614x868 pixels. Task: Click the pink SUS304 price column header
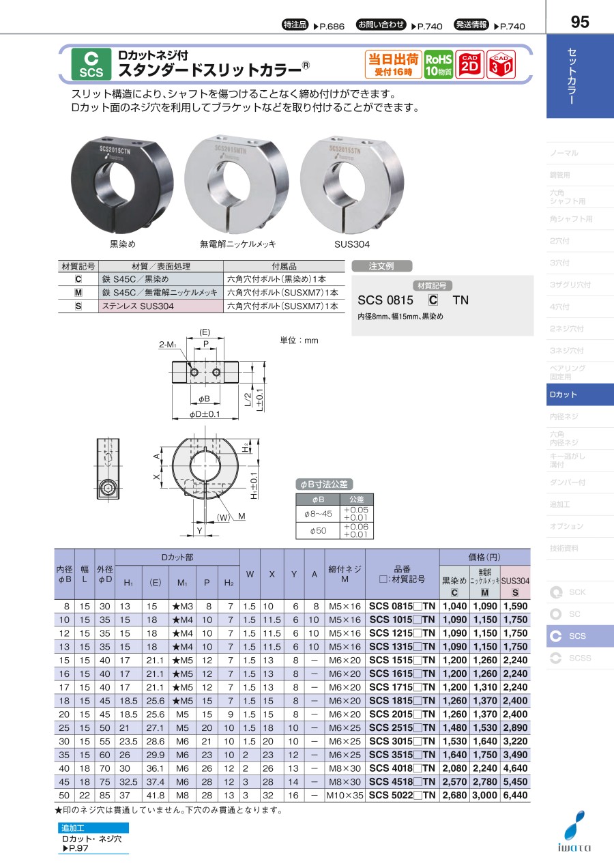515,585
